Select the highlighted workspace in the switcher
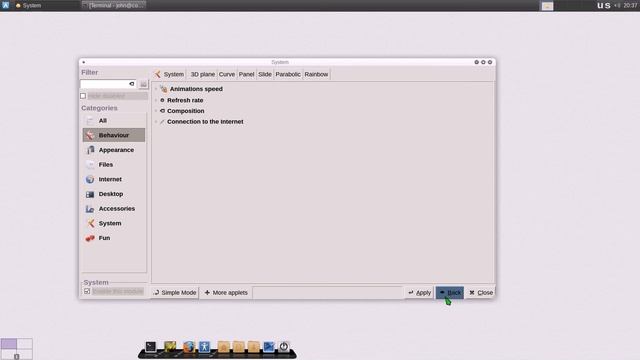640x360 pixels. 9,343
